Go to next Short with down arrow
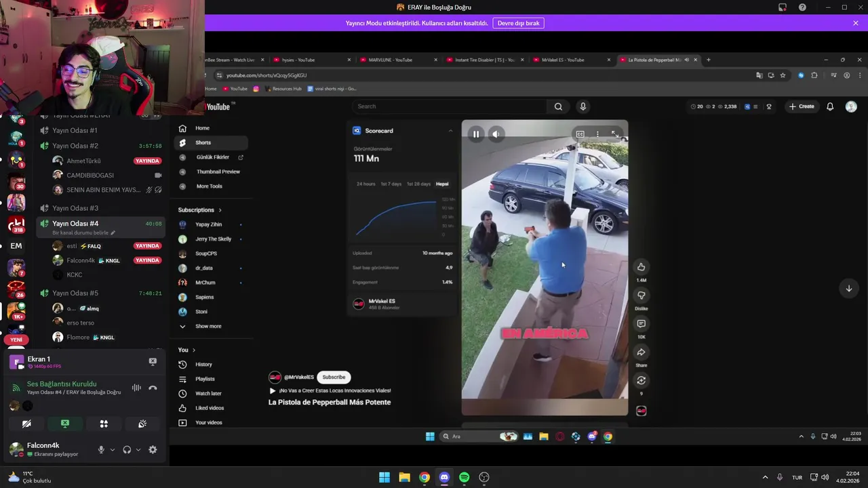The width and height of the screenshot is (868, 488). (848, 288)
